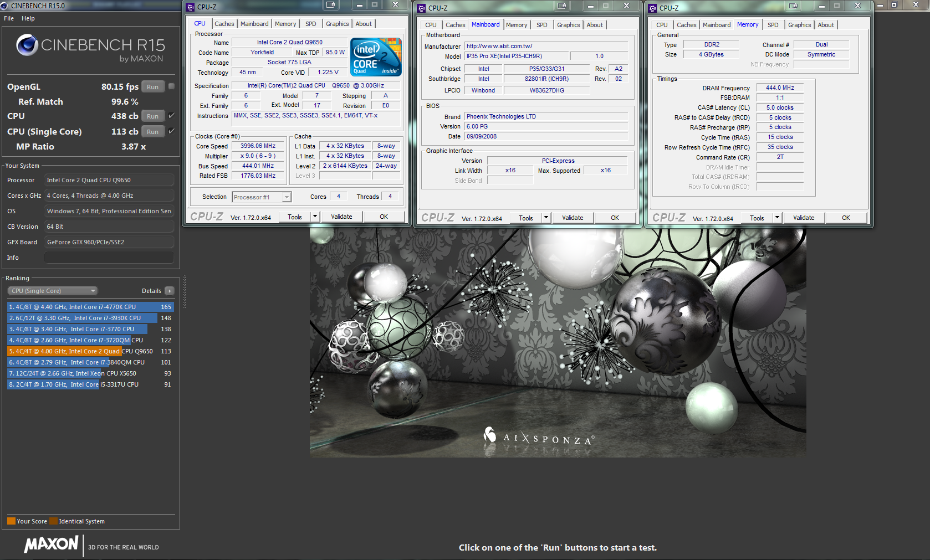This screenshot has width=930, height=560.
Task: Open the Processor #1 selection dropdown
Action: (x=262, y=197)
